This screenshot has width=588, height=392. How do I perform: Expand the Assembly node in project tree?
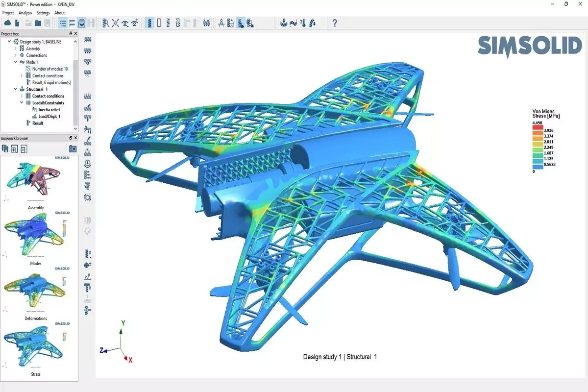coord(15,49)
